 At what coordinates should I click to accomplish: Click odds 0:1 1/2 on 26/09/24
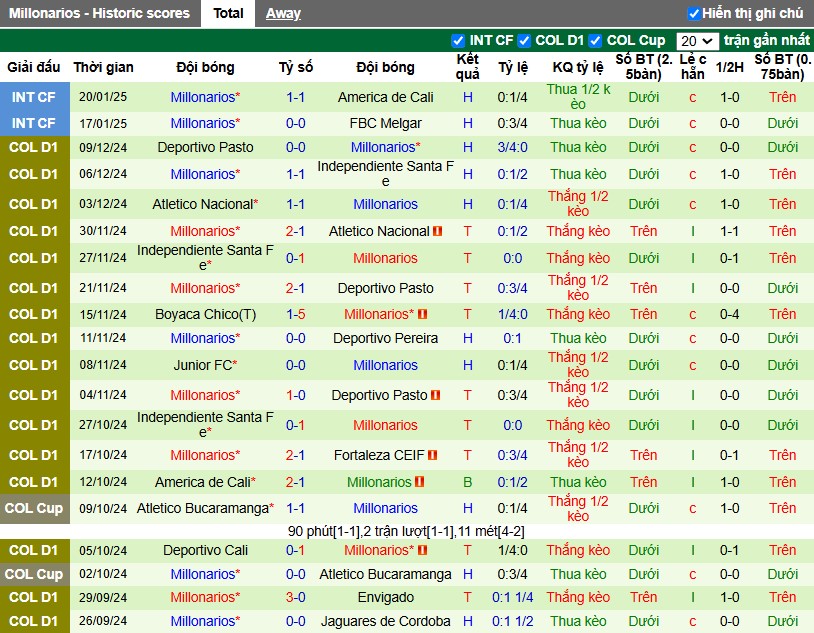click(512, 621)
